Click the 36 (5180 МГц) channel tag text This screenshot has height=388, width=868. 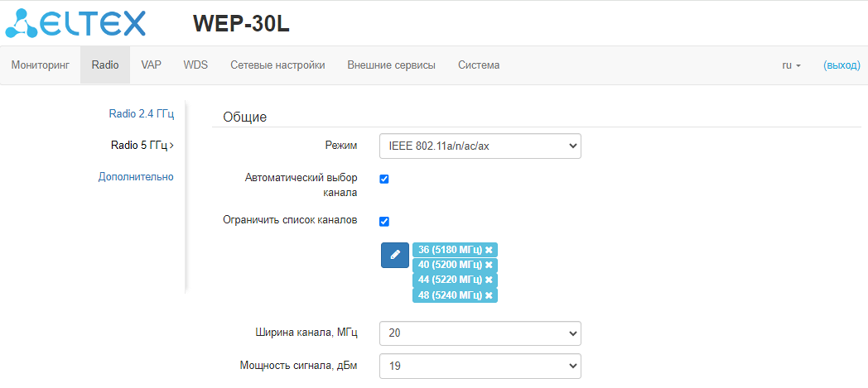451,250
